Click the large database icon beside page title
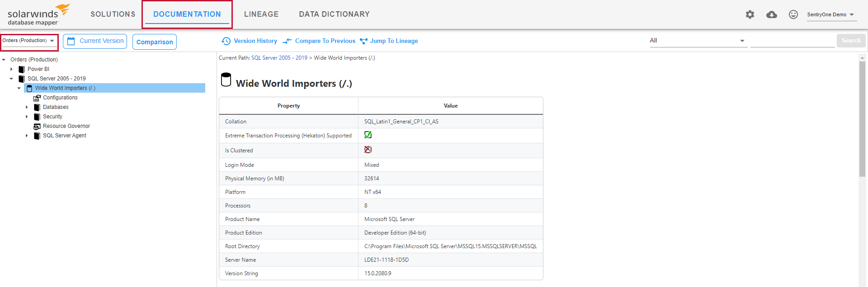Screen dimensions: 868x287 coord(226,80)
